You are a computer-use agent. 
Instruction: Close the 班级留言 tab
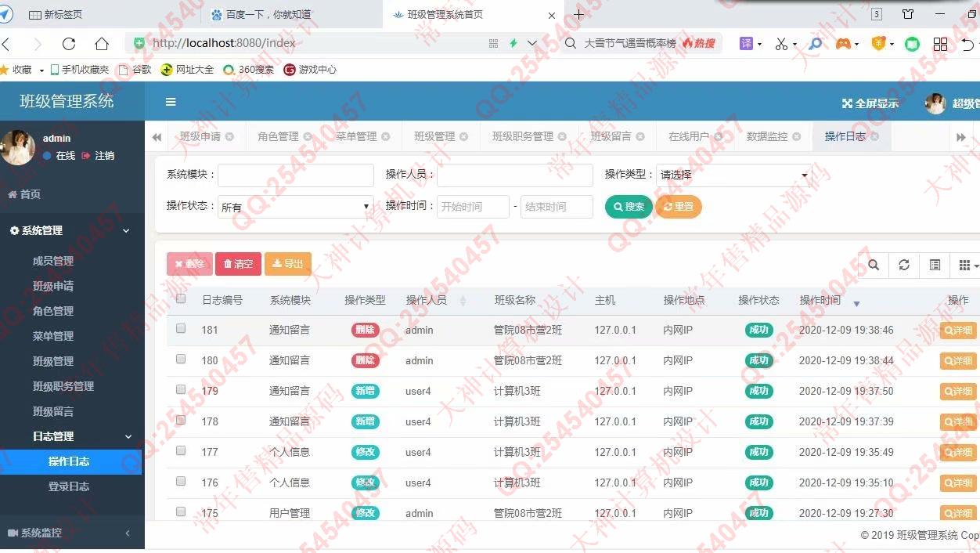pos(640,136)
